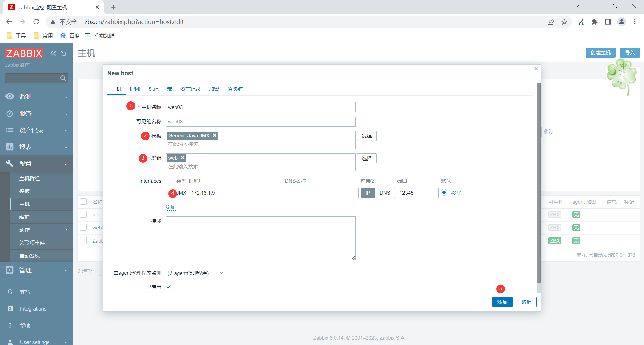The width and height of the screenshot is (644, 345).
Task: Open the browser profile avatar
Action: [x=622, y=22]
